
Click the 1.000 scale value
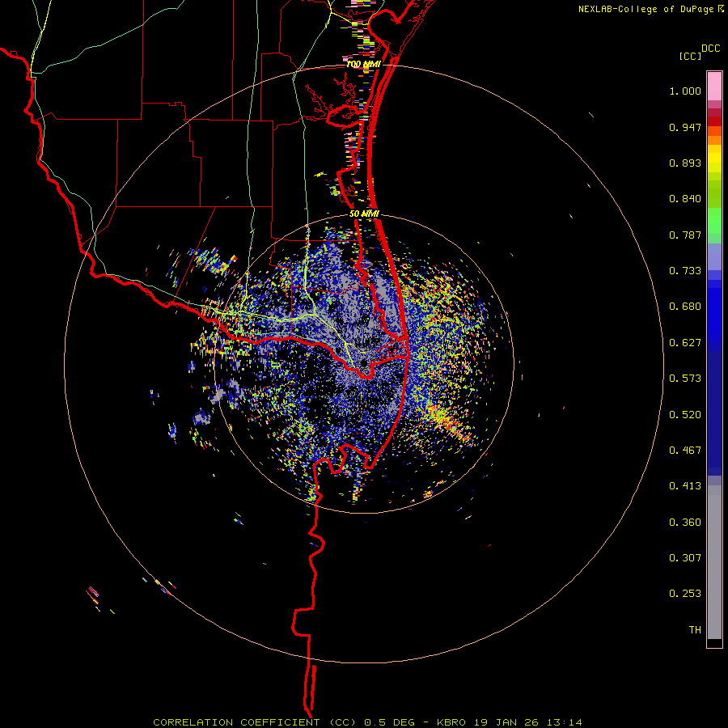click(x=685, y=91)
